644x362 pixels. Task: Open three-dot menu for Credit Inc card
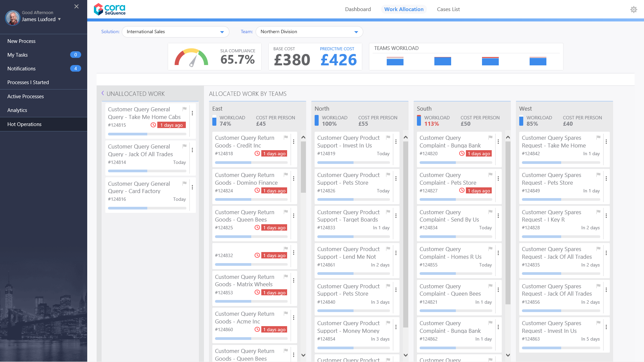pos(293,142)
